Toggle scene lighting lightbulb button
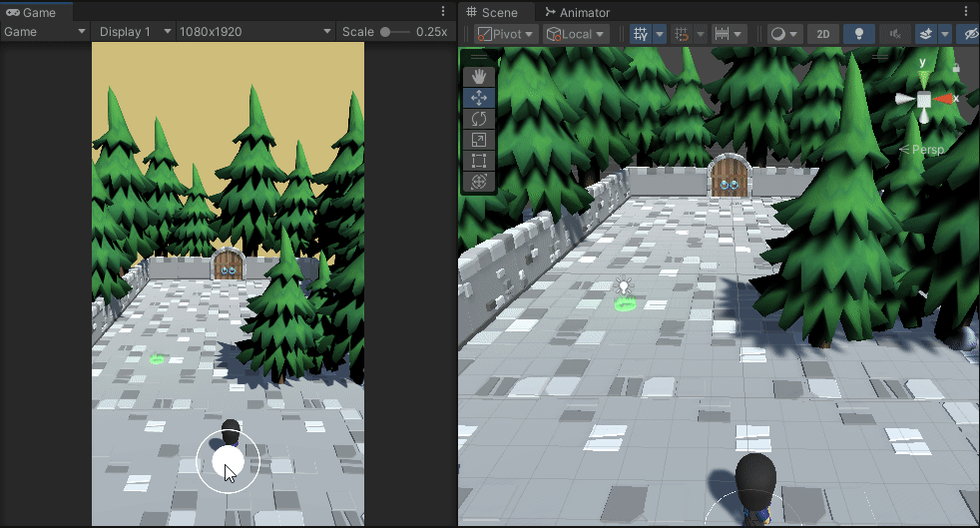 859,34
